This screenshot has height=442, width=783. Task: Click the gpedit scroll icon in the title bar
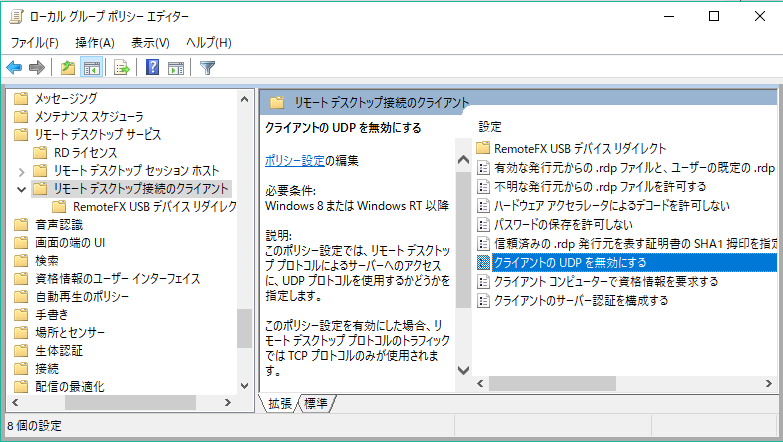(x=16, y=16)
